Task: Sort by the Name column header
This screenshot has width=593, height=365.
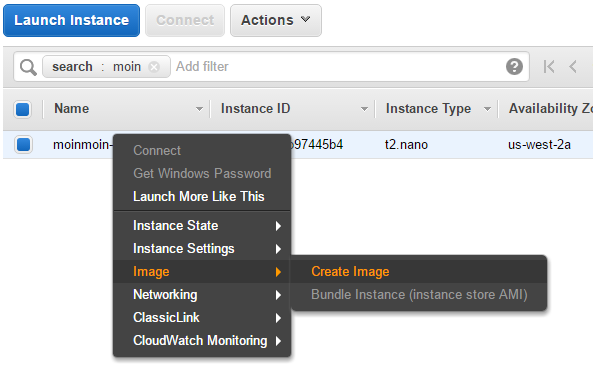Action: point(71,109)
